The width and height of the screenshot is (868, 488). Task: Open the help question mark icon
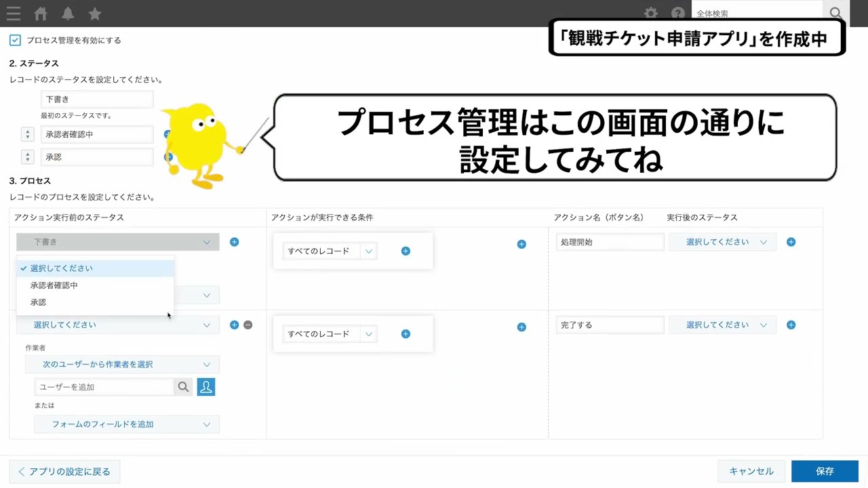(678, 14)
